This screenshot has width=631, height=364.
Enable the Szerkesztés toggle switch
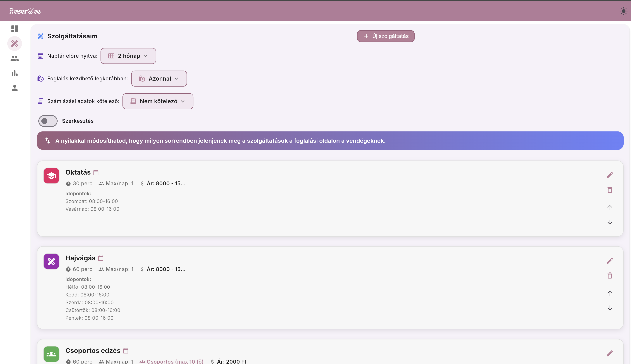click(x=48, y=121)
